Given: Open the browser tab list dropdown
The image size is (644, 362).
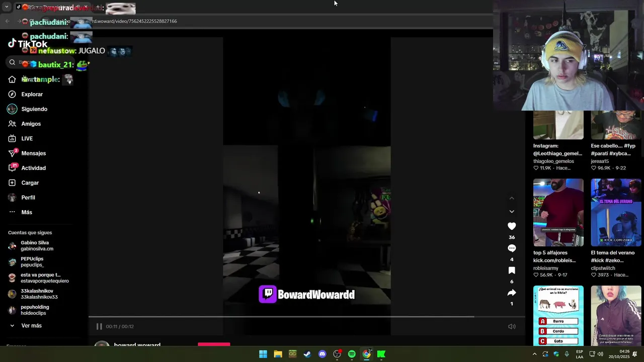Looking at the screenshot, I should point(7,7).
